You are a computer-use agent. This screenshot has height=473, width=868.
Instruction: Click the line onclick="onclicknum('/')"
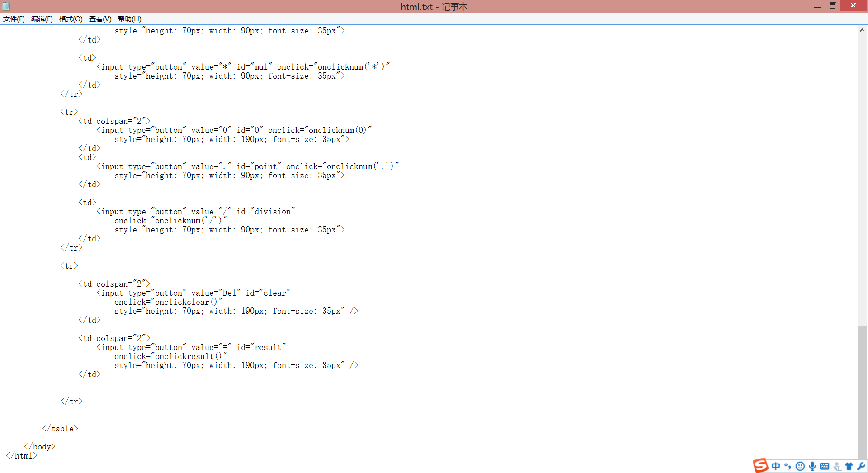pos(170,221)
